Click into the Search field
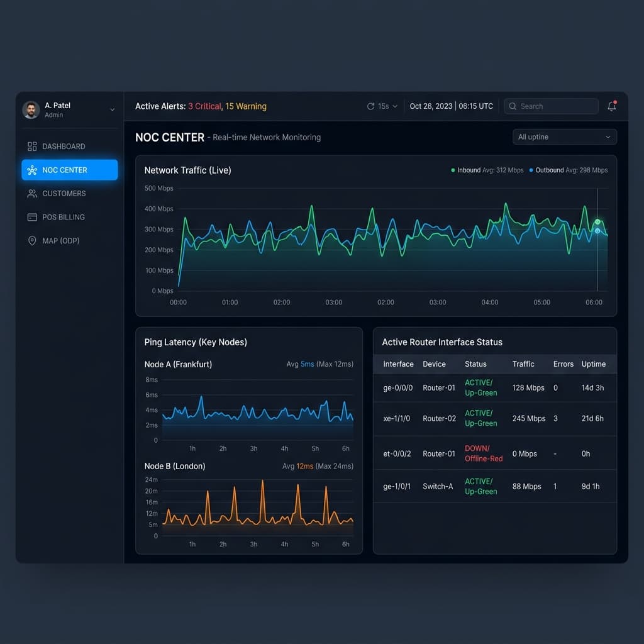Screen dimensions: 644x644 pos(551,106)
